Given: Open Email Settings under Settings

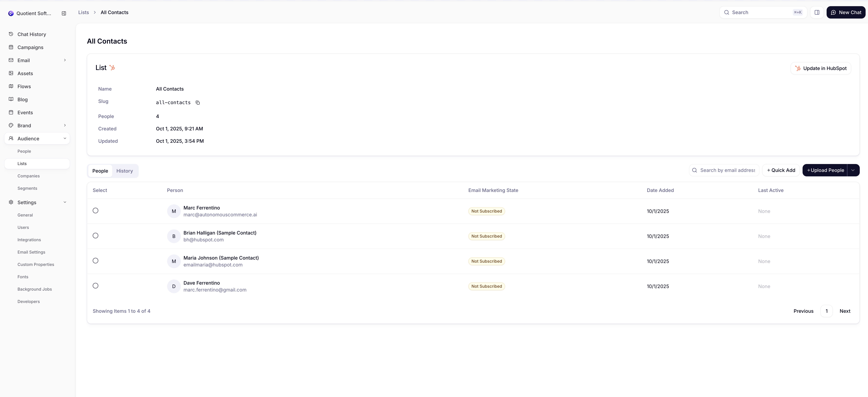Looking at the screenshot, I should pos(31,252).
